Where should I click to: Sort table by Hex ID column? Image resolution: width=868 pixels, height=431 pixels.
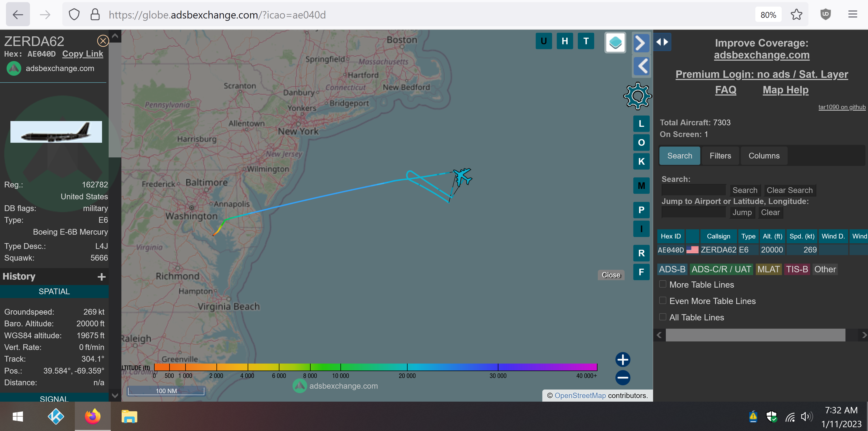(671, 236)
